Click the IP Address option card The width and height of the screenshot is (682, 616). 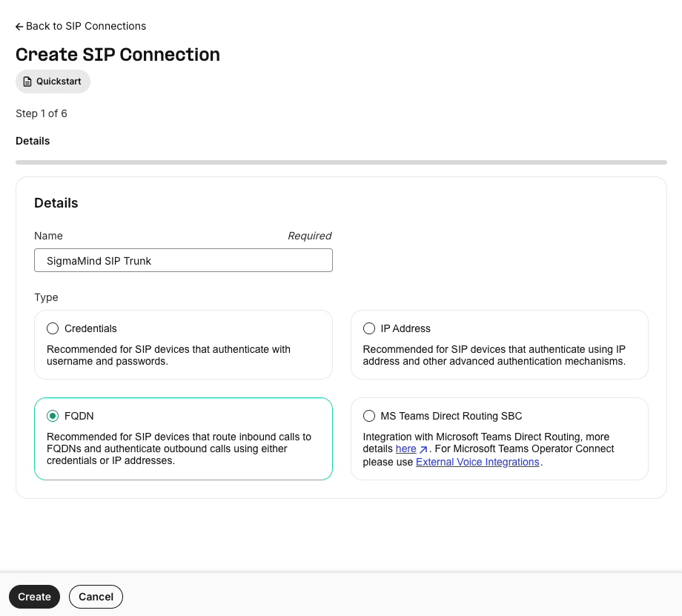pyautogui.click(x=499, y=345)
